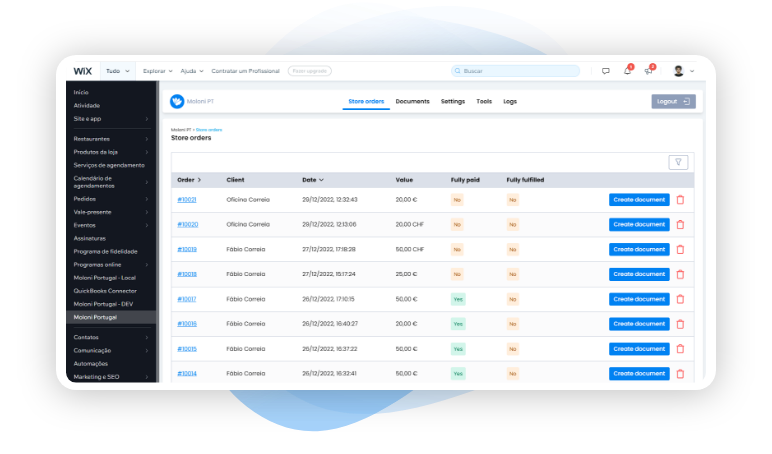The image size is (772, 454).
Task: Click the filter funnel icon above the table
Action: [678, 162]
